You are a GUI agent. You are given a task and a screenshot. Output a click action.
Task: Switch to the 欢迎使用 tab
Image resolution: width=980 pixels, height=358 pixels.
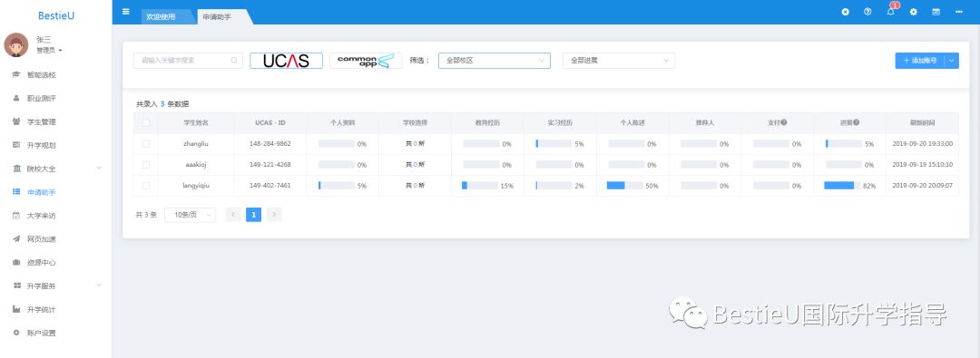tap(161, 17)
